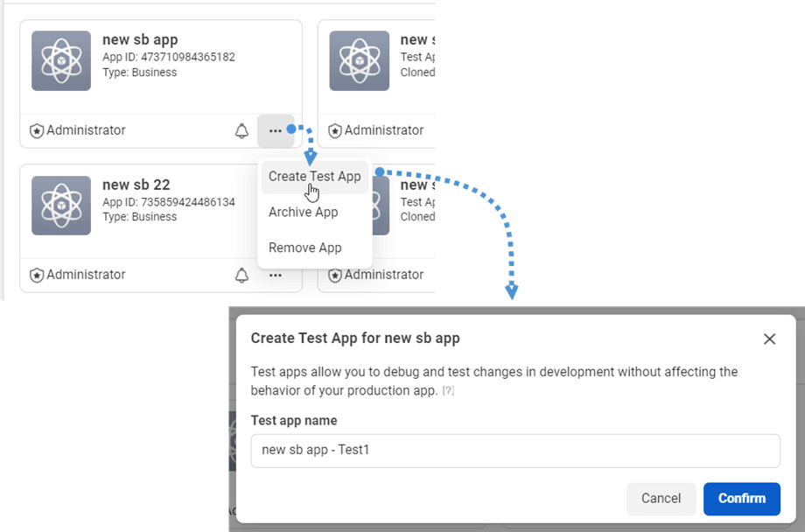
Task: Click the new sb app atom icon
Action: pyautogui.click(x=61, y=61)
